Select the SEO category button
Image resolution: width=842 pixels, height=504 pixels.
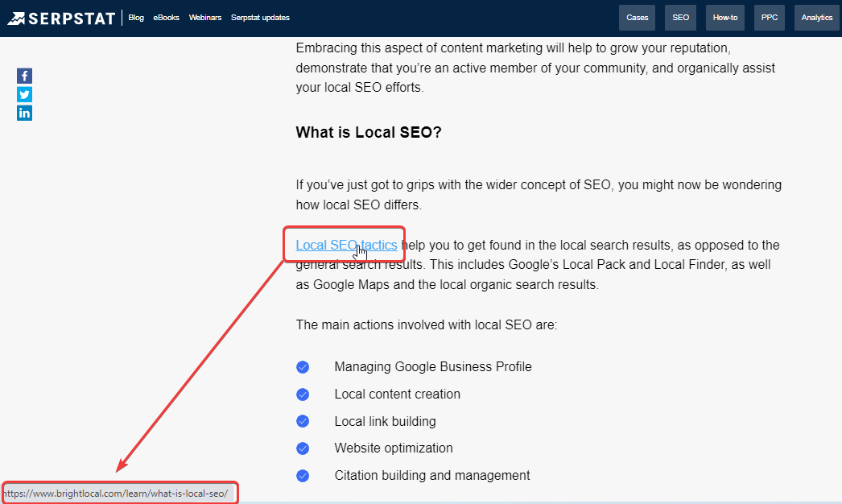(x=680, y=18)
